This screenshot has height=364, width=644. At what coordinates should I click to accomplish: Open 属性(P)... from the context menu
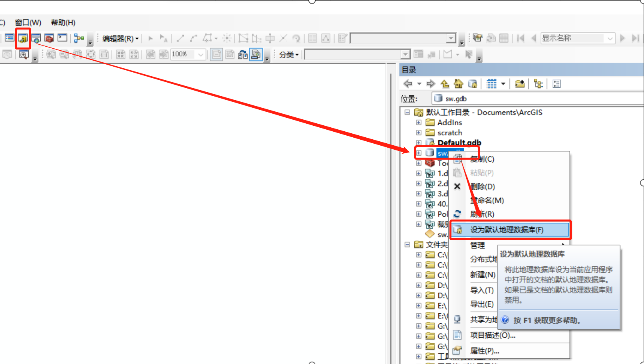pyautogui.click(x=510, y=351)
